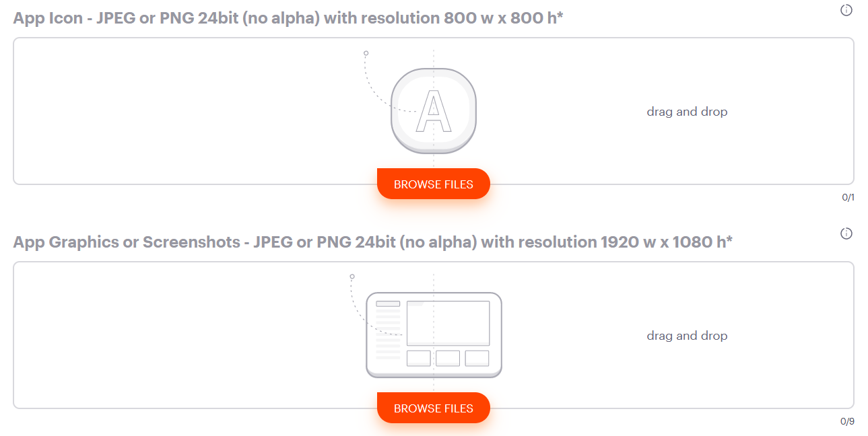
Task: Click the screenshot layout illustration placeholder
Action: click(x=434, y=335)
